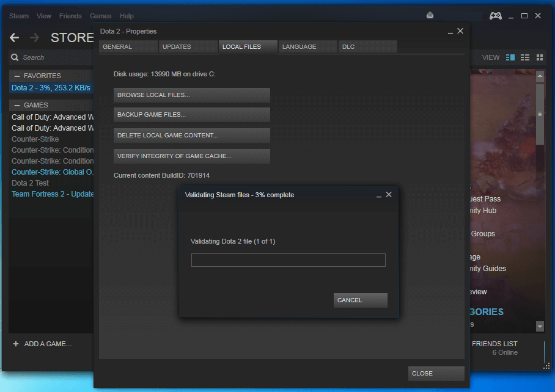Click the search magnifier icon
Image resolution: width=555 pixels, height=392 pixels.
pos(15,57)
